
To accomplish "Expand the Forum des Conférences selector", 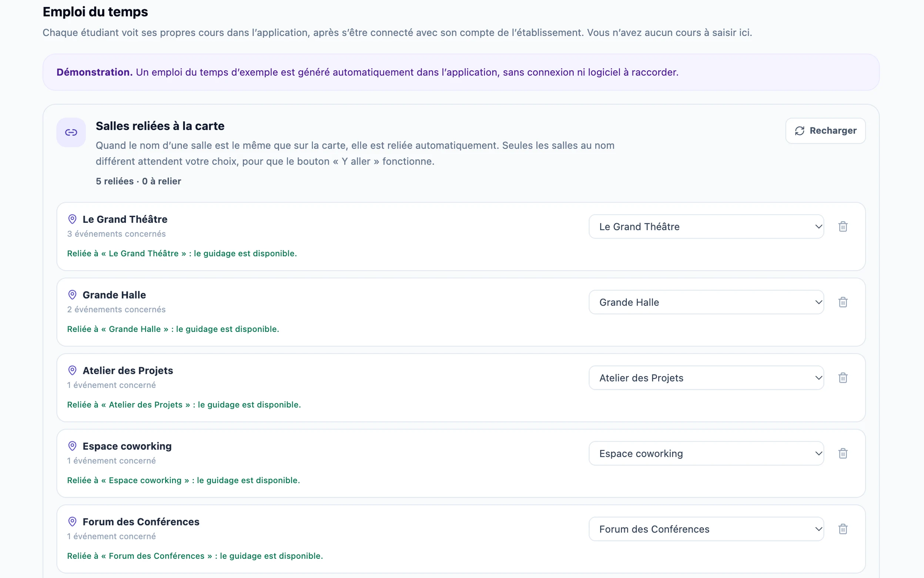I will click(706, 529).
